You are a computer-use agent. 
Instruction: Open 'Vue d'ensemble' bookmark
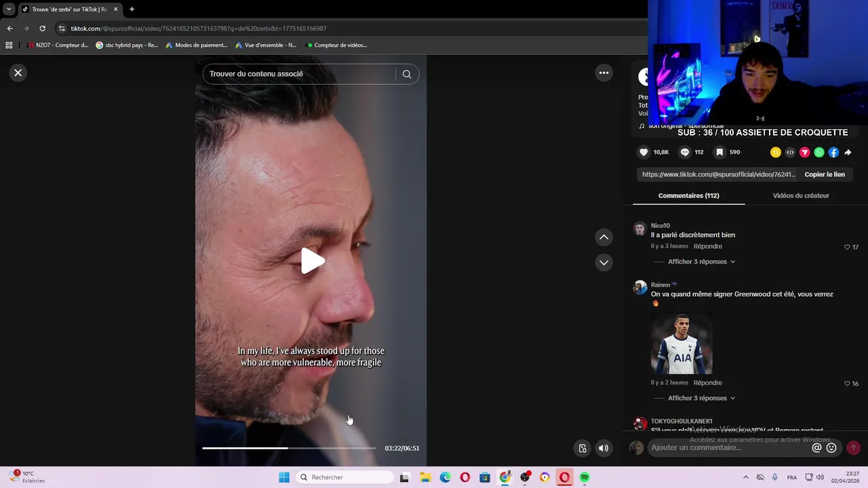click(266, 45)
